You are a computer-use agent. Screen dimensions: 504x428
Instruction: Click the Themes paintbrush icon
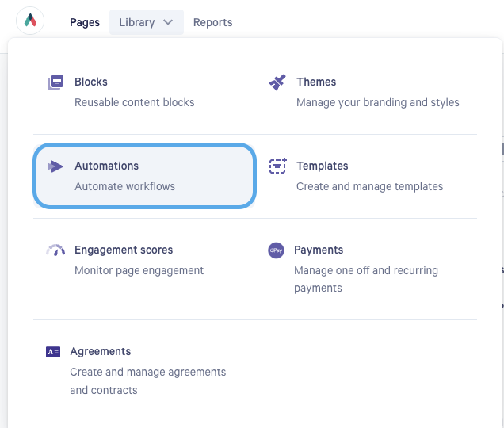click(277, 82)
